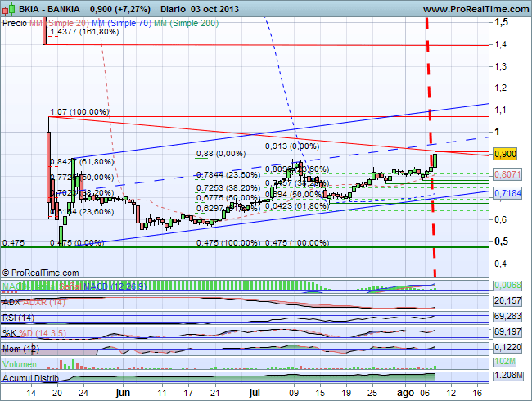Select the '0,6164 (23,60%)' retracement label
This screenshot has width=532, height=401.
coord(82,212)
